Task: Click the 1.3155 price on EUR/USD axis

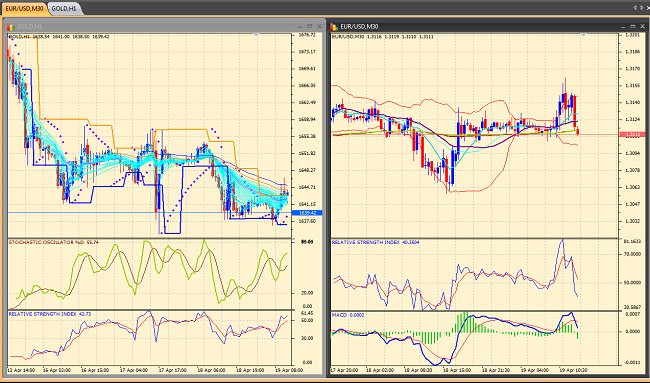Action: (x=632, y=86)
